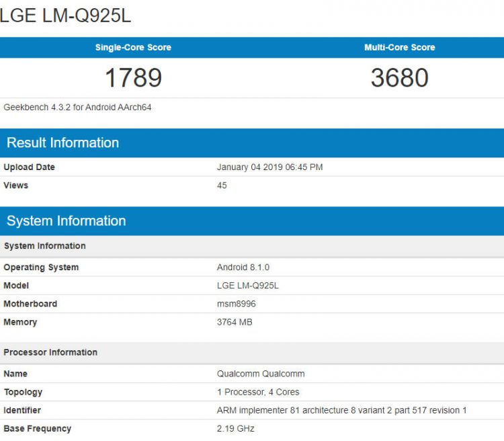
Task: Click the processor Name label
Action: coord(15,374)
